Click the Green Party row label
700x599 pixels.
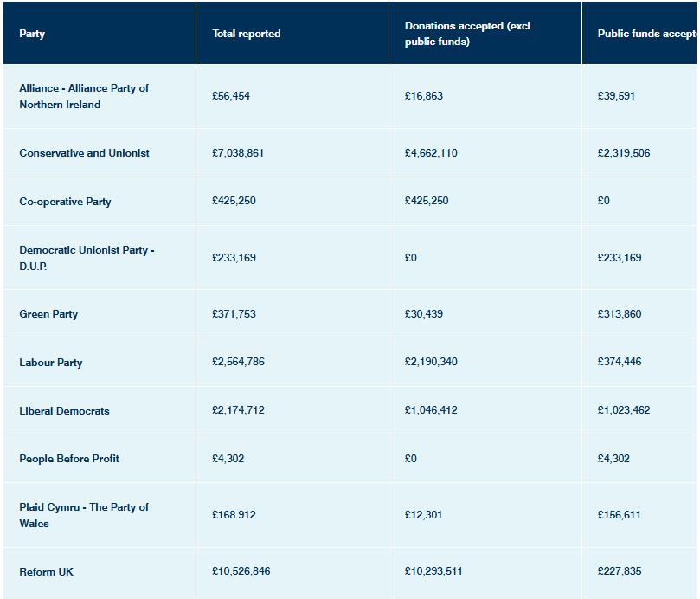click(x=48, y=314)
